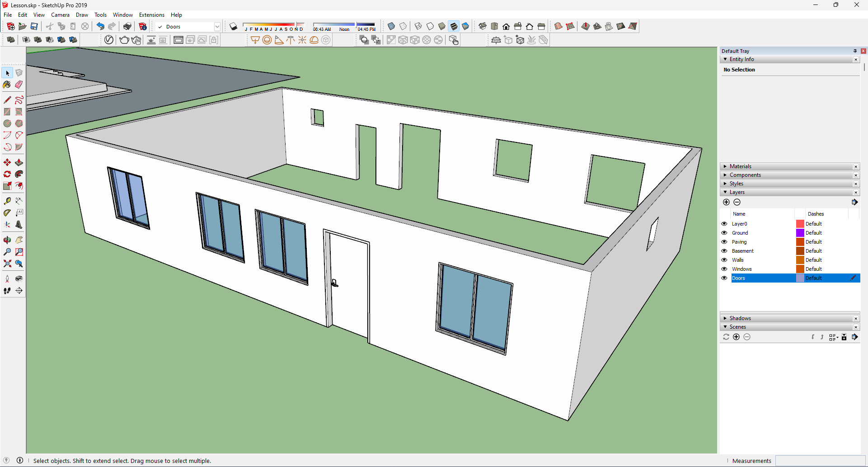This screenshot has height=467, width=868.
Task: Click the Save disk icon
Action: tap(34, 26)
